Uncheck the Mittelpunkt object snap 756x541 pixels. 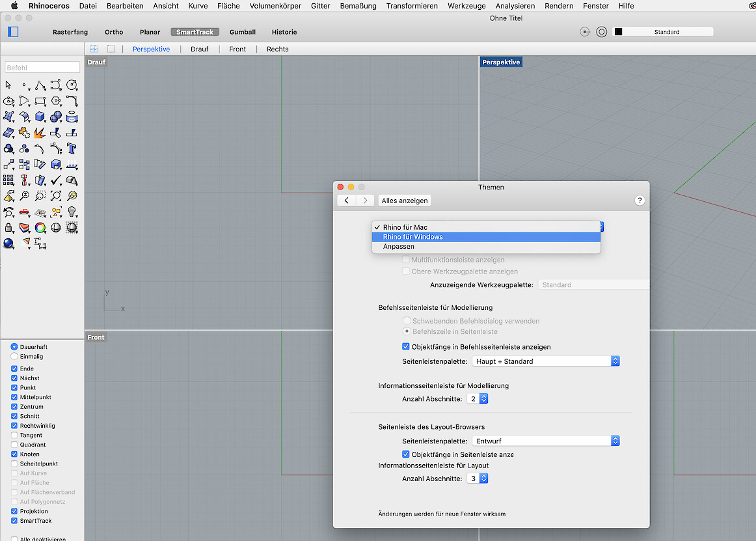(x=14, y=397)
